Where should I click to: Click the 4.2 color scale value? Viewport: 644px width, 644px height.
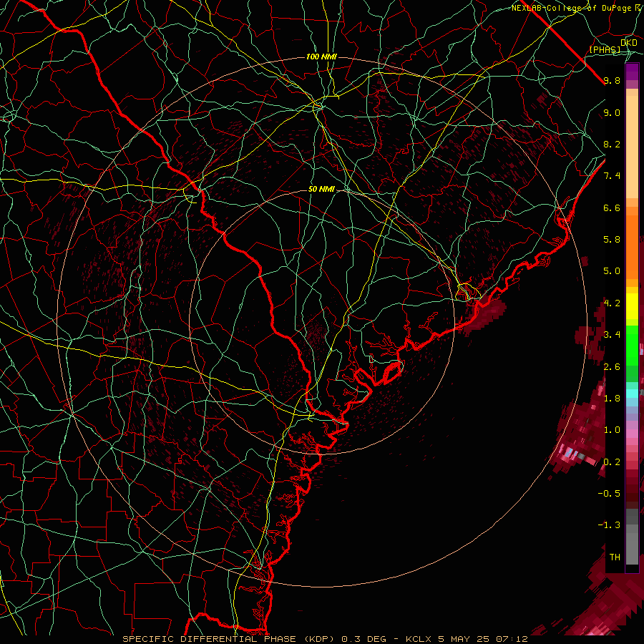[612, 303]
